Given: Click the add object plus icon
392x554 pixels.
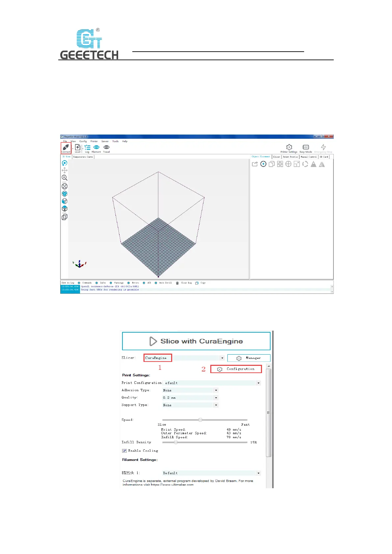Looking at the screenshot, I should pyautogui.click(x=263, y=164).
